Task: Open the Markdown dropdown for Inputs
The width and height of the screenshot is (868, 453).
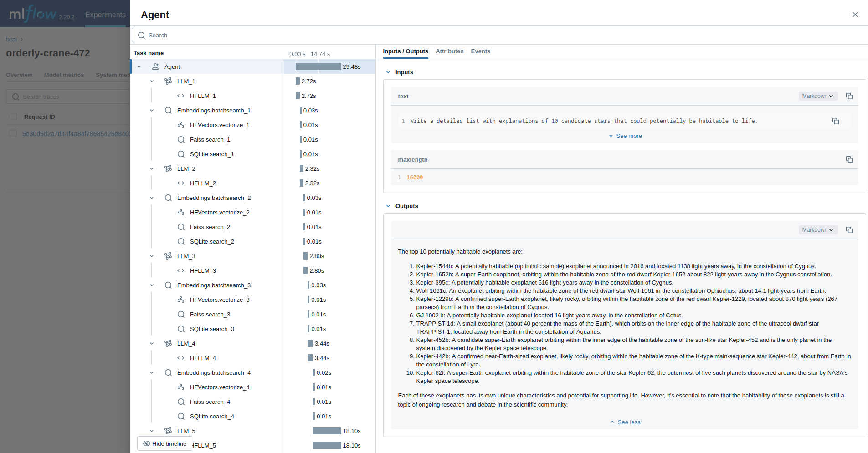Action: [x=817, y=96]
